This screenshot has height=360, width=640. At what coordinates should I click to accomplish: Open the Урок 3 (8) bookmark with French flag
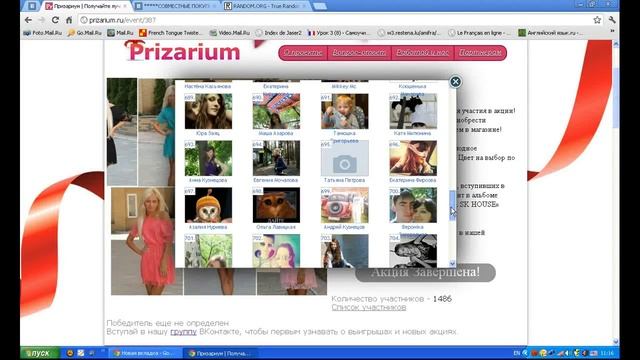[338, 33]
